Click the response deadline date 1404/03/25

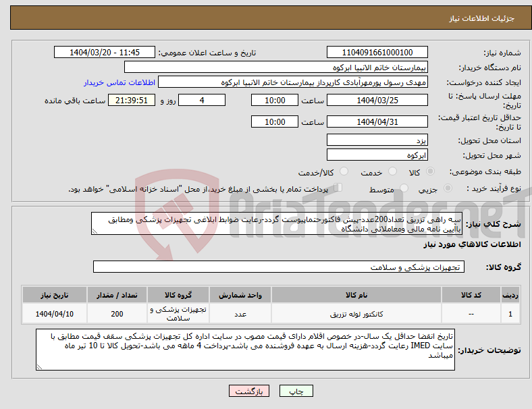377,101
